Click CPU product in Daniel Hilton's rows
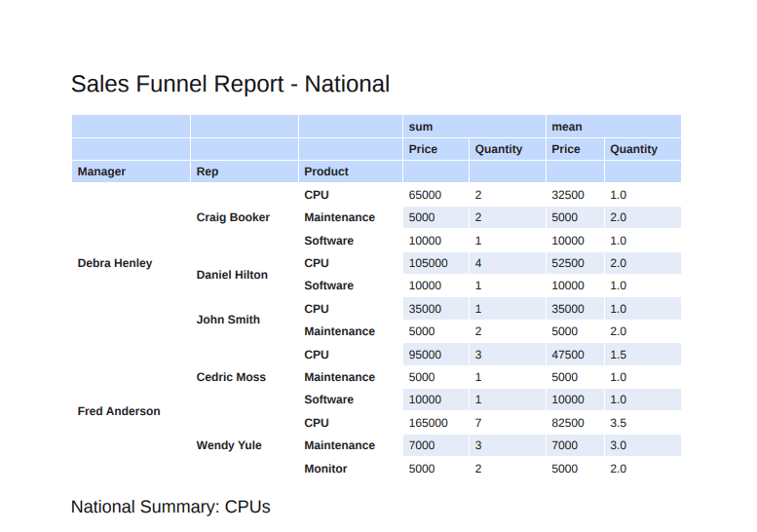757x532 pixels. [x=317, y=263]
